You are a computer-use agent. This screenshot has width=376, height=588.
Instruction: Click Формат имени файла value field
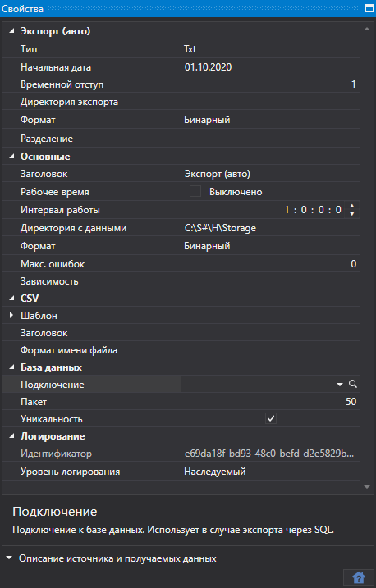coord(270,350)
